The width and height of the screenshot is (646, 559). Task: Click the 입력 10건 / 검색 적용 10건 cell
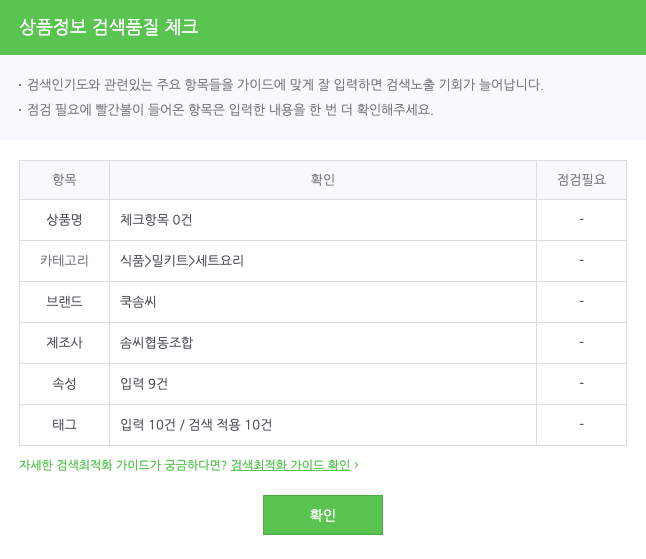(x=196, y=424)
